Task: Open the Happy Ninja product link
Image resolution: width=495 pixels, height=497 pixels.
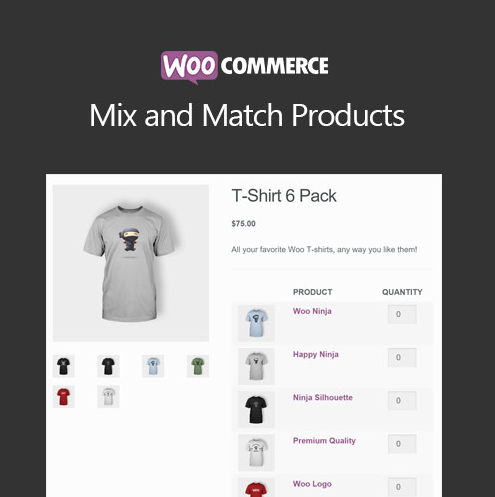Action: click(x=316, y=354)
